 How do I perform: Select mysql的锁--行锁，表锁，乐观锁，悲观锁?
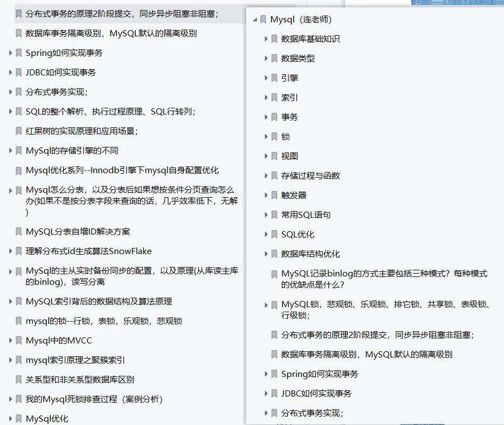point(104,321)
